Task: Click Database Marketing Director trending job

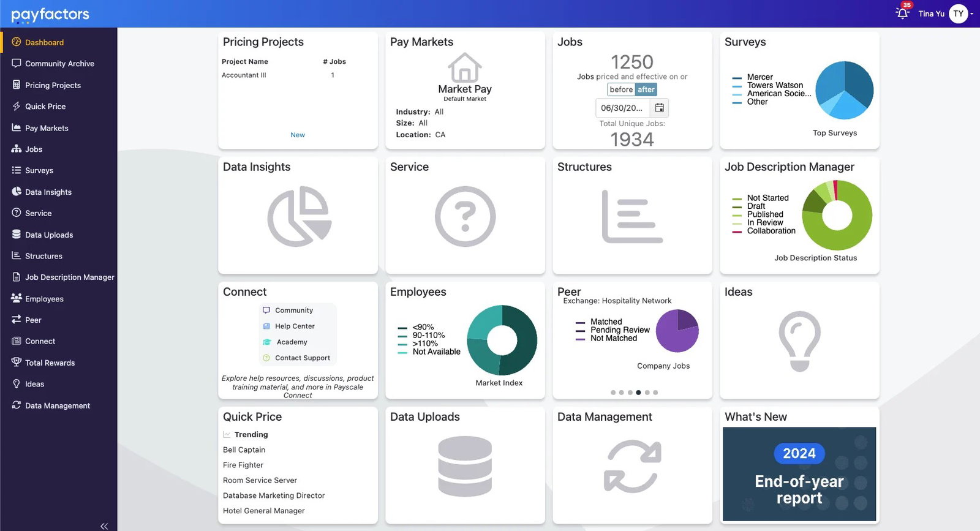Action: [x=274, y=496]
